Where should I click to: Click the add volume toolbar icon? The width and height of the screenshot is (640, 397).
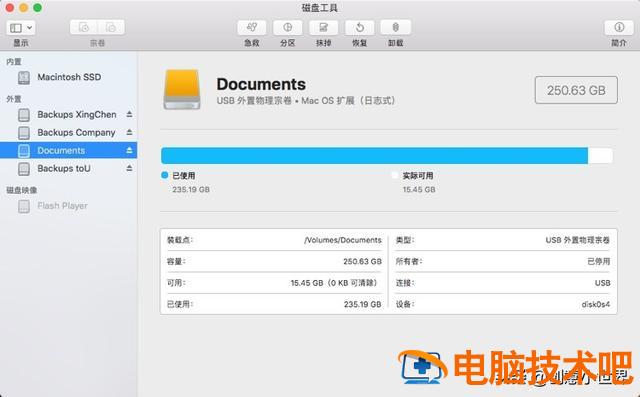click(84, 27)
